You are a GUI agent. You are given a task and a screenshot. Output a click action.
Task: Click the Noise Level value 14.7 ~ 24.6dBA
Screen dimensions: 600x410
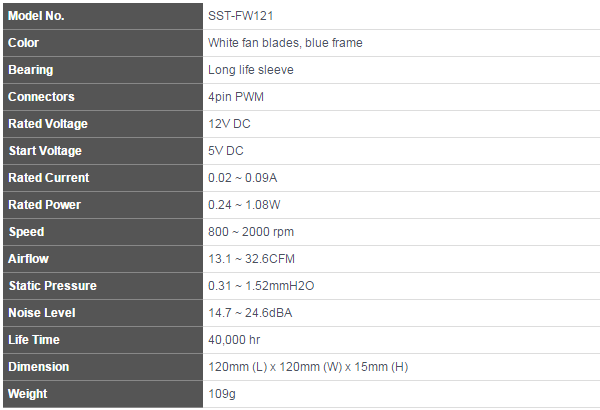(x=250, y=313)
